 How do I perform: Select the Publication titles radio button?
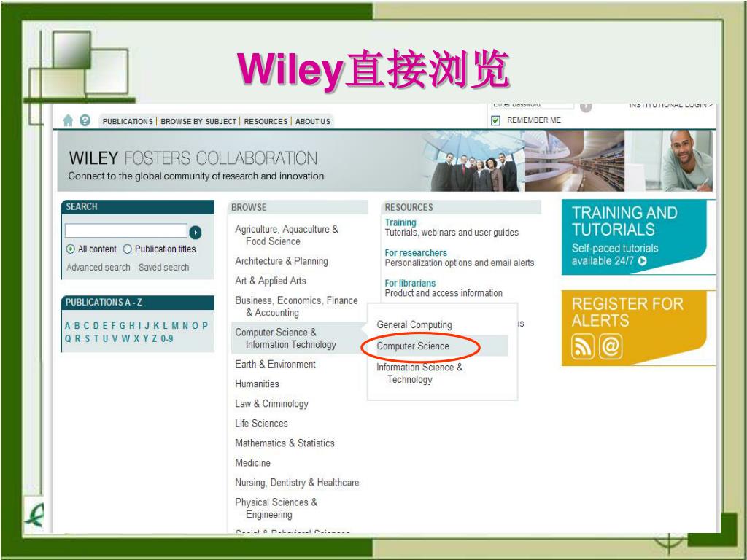click(x=127, y=249)
